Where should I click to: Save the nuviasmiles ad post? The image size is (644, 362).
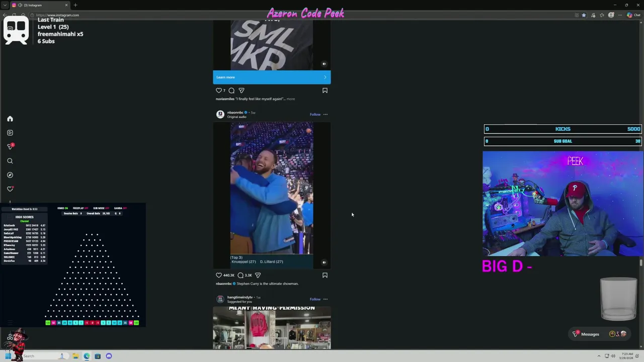tap(325, 90)
